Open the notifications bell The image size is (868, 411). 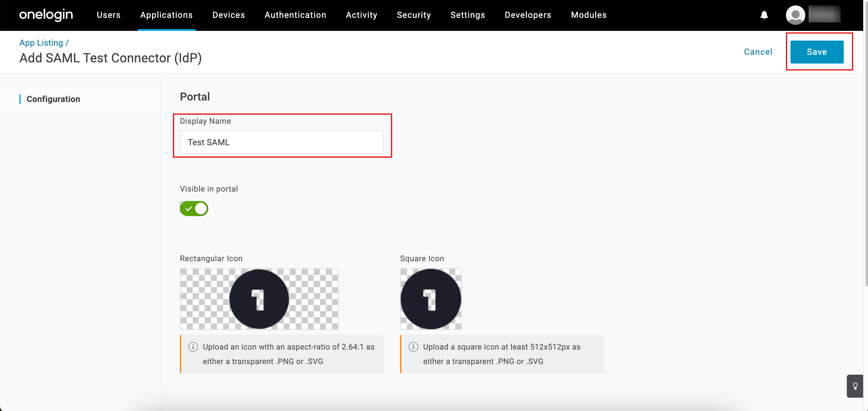(x=764, y=15)
